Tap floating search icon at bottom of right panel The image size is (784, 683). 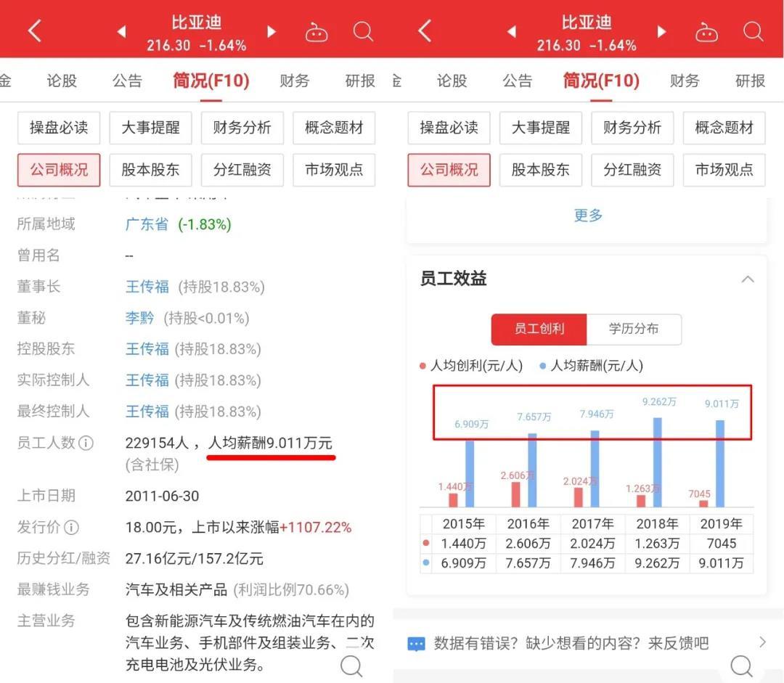coord(741,666)
